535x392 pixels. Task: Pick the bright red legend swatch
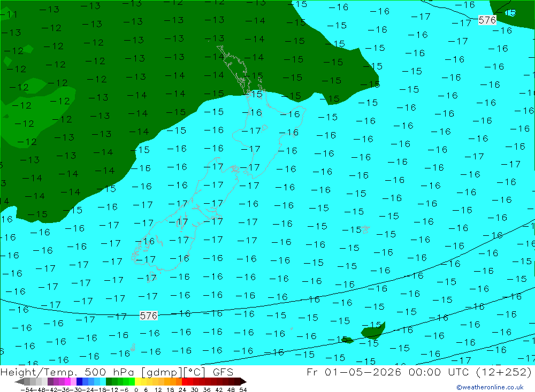pos(185,381)
